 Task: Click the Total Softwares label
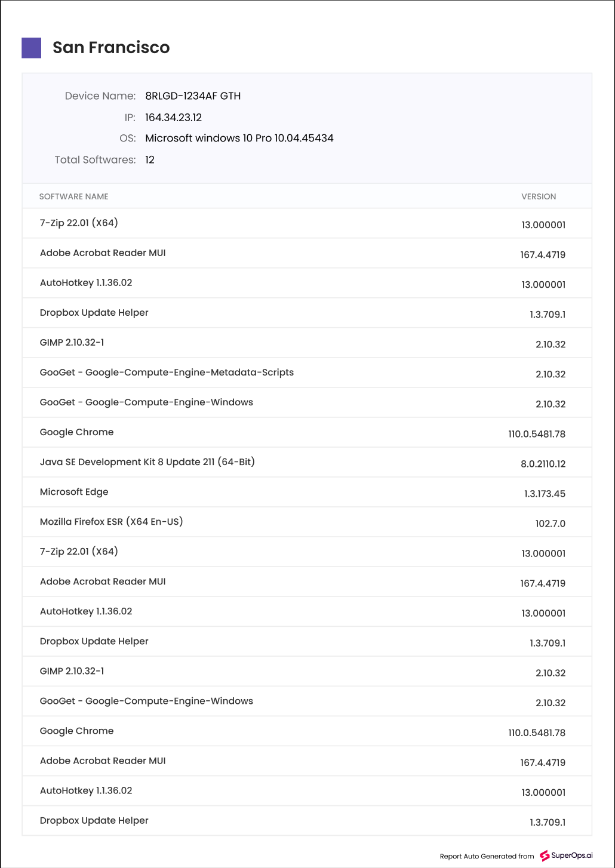[x=95, y=160]
